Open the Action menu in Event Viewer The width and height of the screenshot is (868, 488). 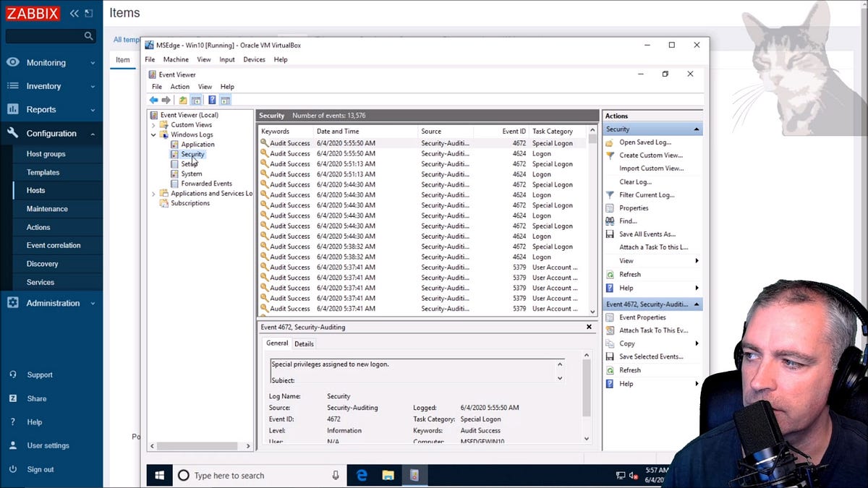coord(179,86)
